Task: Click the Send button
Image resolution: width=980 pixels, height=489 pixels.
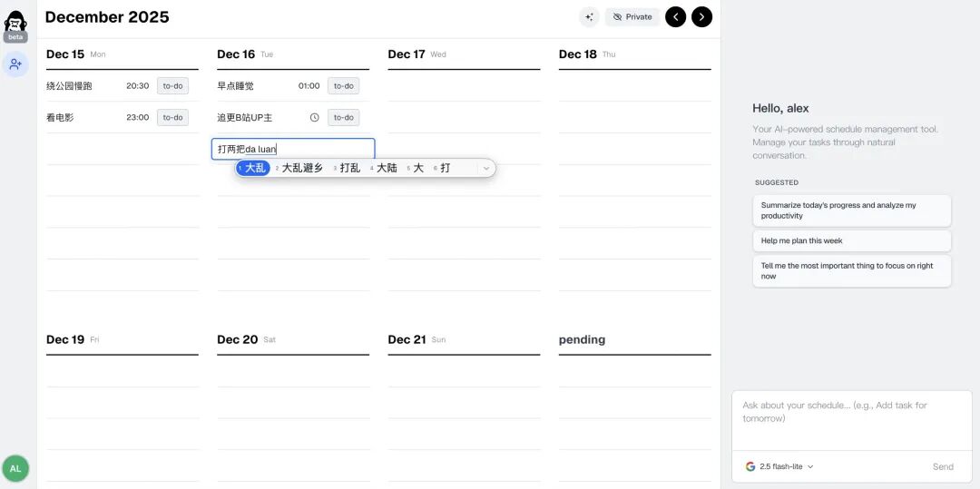Action: [943, 466]
